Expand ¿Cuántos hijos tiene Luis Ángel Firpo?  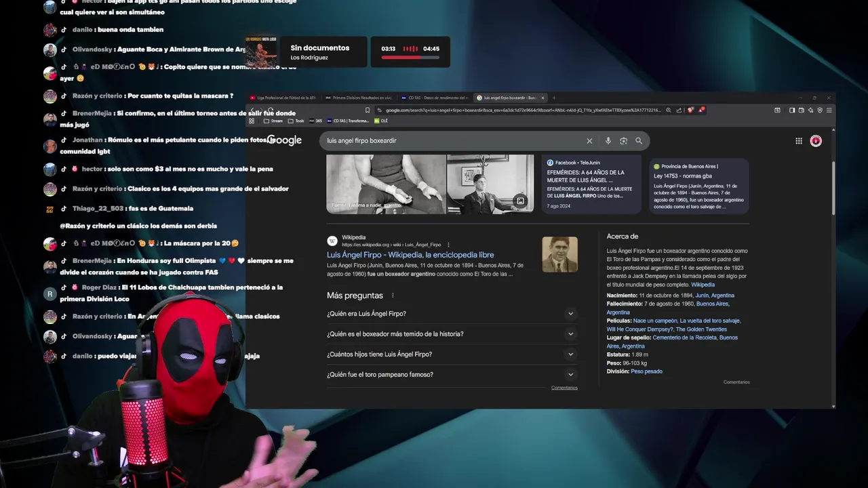click(x=451, y=354)
